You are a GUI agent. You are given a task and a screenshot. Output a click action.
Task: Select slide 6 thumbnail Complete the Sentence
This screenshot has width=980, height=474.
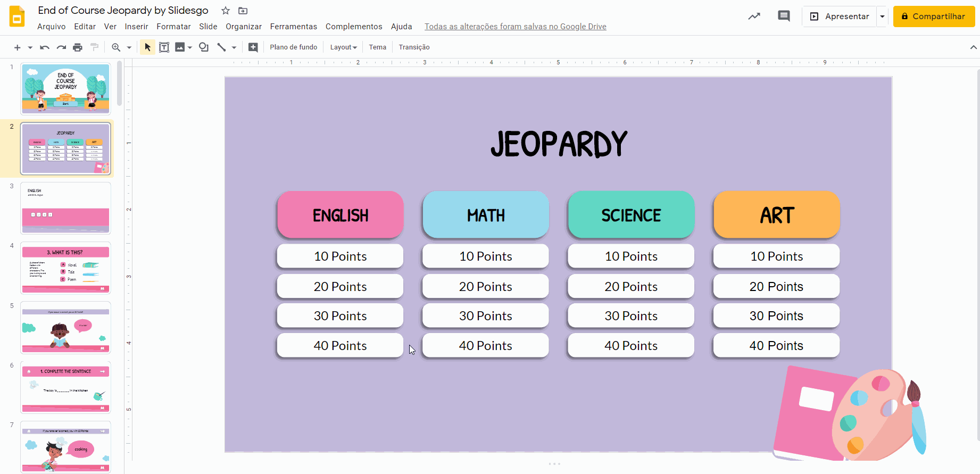tap(65, 387)
